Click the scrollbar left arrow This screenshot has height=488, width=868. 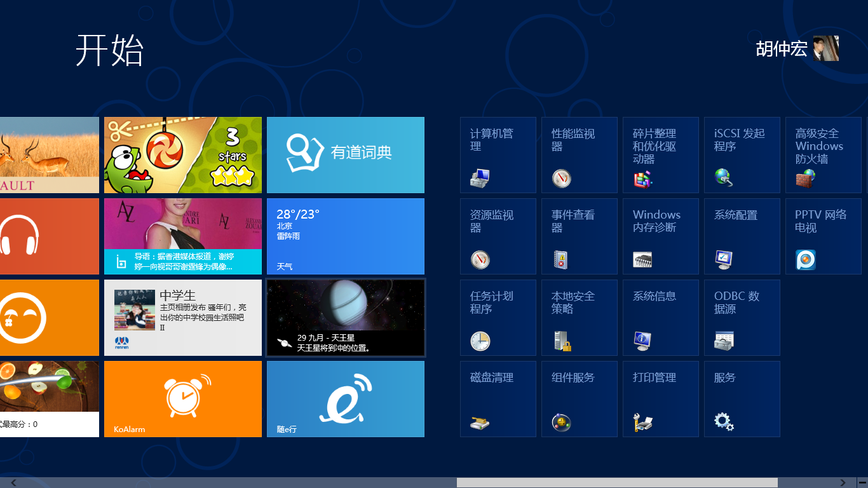pos(14,483)
